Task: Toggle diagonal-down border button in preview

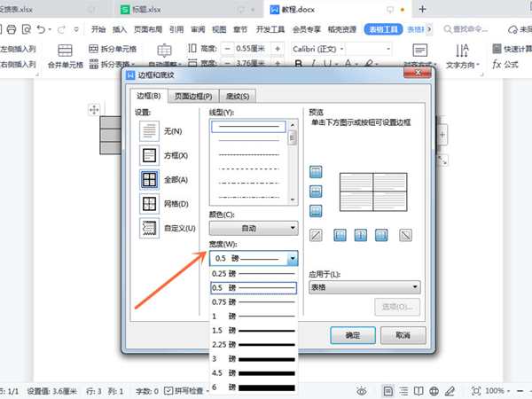Action: point(405,235)
